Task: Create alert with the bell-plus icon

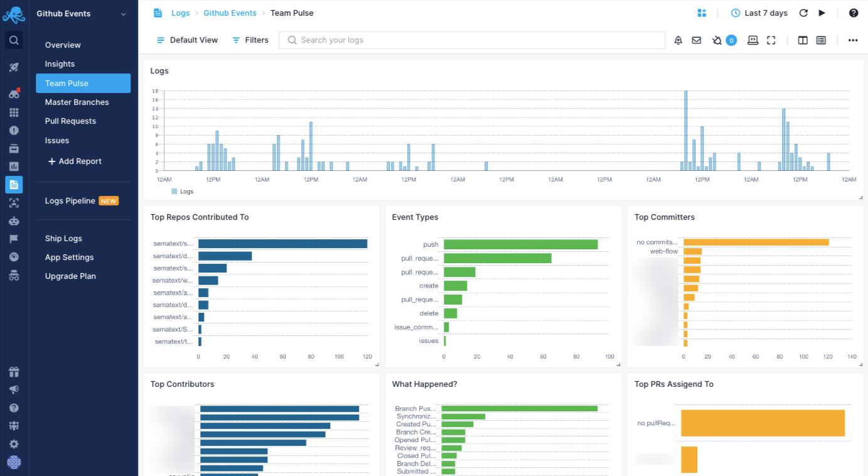Action: pyautogui.click(x=678, y=40)
